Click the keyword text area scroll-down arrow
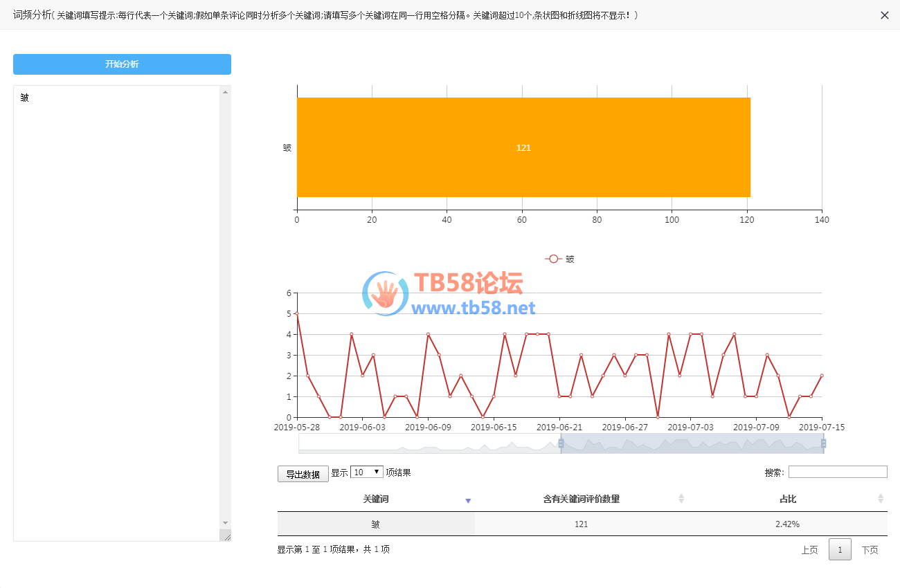900x588 pixels. click(x=225, y=523)
